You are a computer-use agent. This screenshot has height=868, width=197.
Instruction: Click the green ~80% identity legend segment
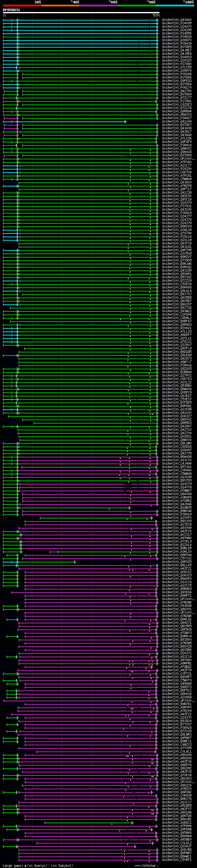click(137, 6)
